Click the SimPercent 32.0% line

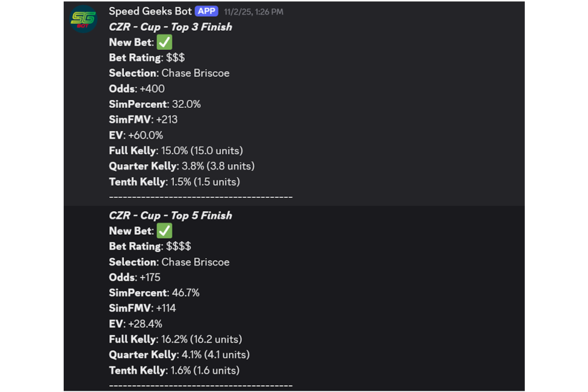(x=155, y=104)
